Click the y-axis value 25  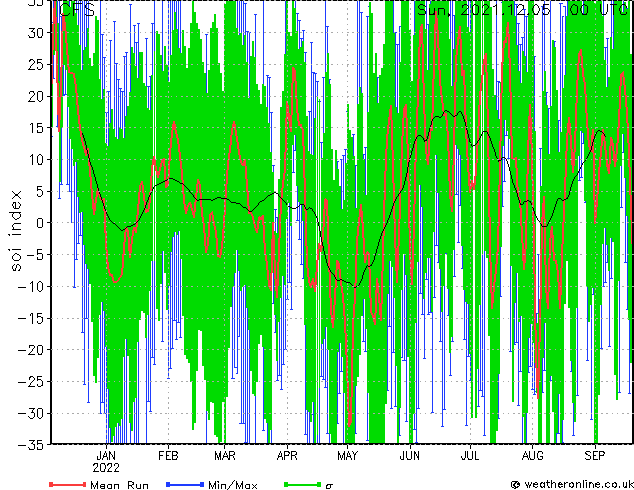click(35, 65)
